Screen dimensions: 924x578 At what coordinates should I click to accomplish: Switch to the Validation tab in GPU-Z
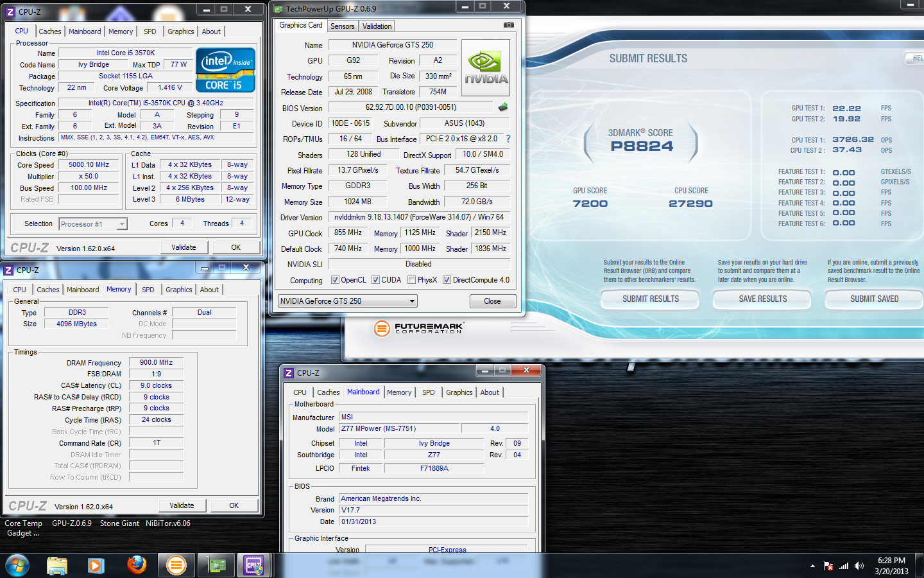tap(377, 26)
